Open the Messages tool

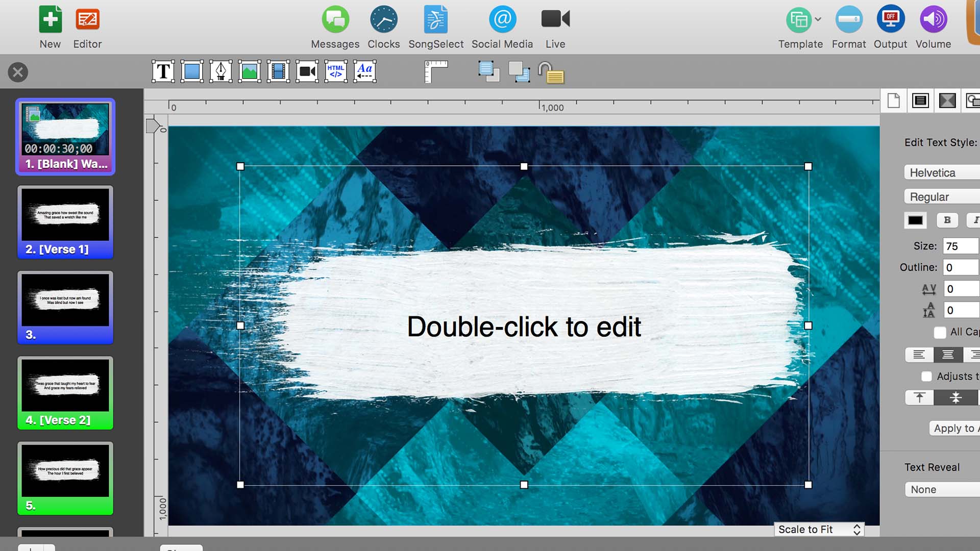335,19
